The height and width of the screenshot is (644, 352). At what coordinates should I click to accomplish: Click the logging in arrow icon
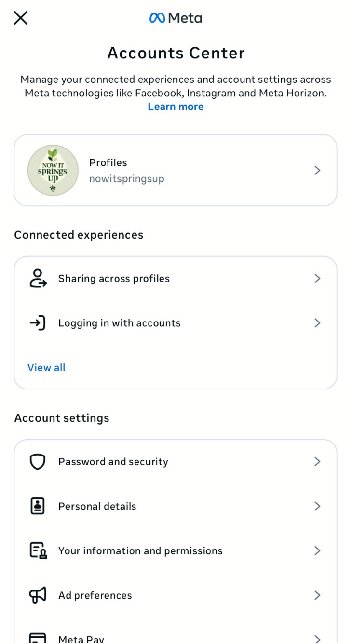pos(38,323)
